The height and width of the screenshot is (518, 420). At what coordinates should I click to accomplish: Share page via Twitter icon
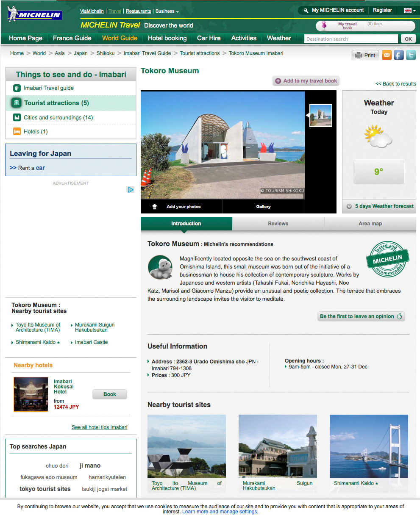click(411, 55)
